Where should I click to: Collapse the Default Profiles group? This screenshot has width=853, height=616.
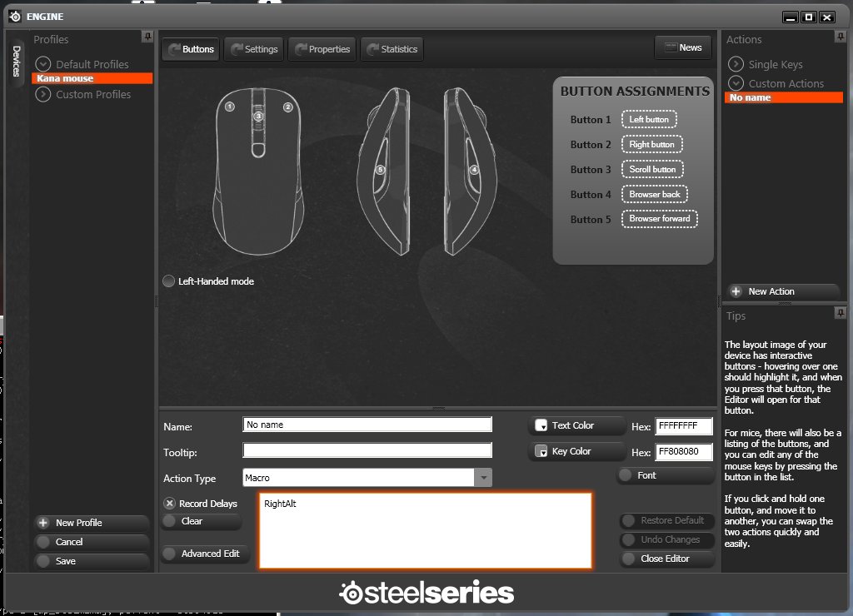click(43, 64)
